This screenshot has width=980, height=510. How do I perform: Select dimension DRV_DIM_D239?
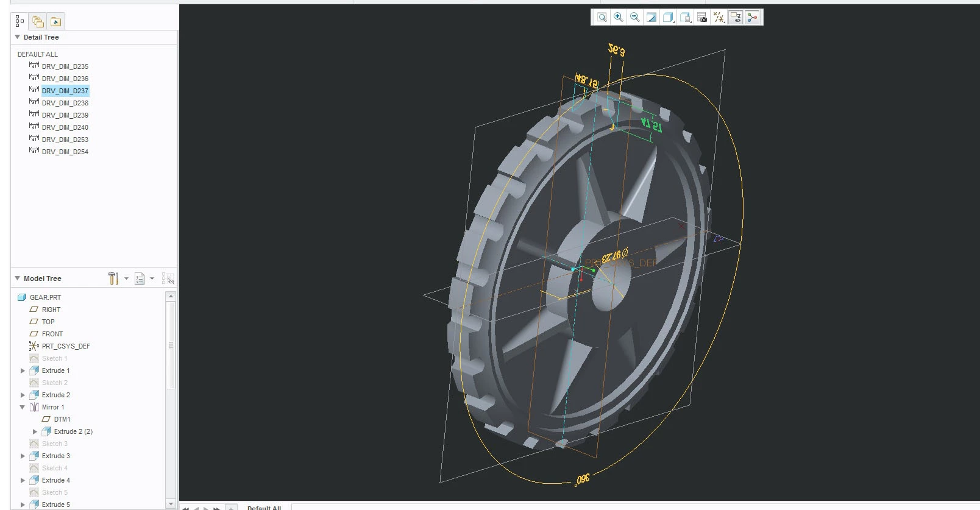click(65, 115)
